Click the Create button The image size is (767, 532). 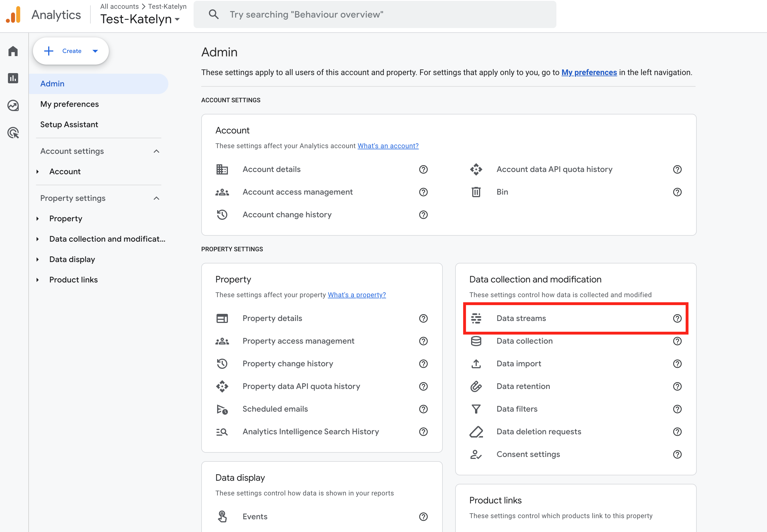click(71, 51)
